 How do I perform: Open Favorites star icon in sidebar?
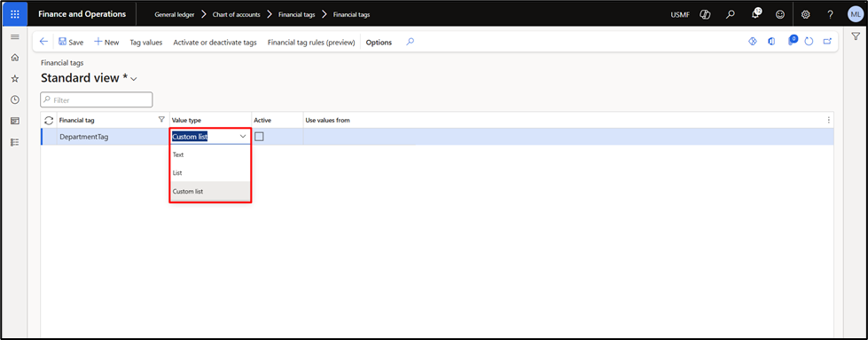tap(15, 79)
